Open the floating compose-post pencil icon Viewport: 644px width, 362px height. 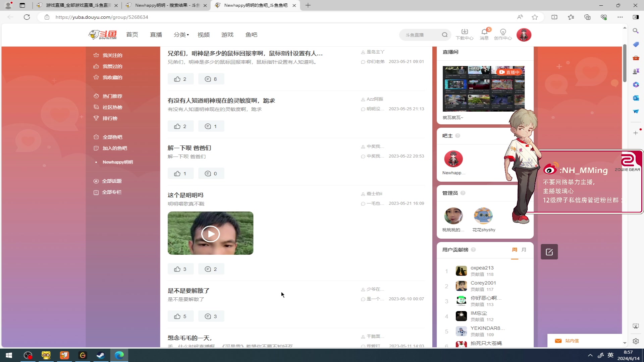coord(549,252)
